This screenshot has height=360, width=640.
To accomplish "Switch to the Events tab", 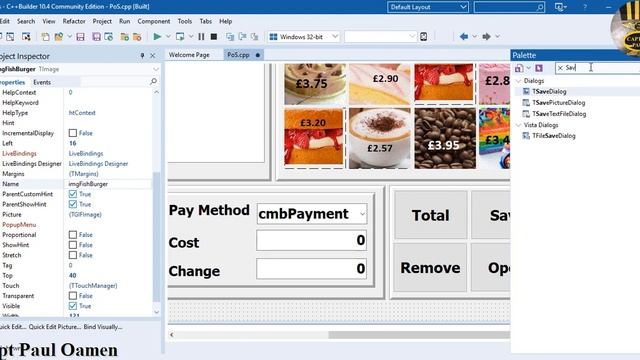I will tap(42, 82).
